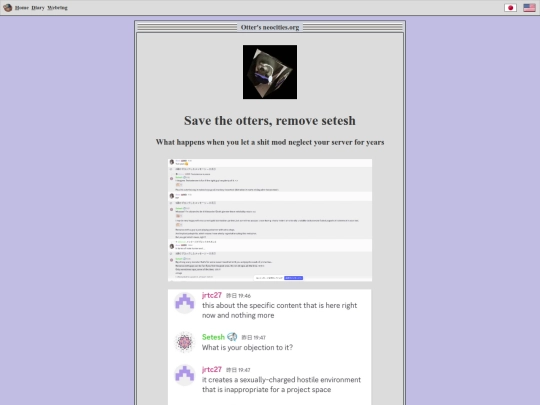Click message "What is your objection to it?"
This screenshot has width=540, height=405.
pyautogui.click(x=247, y=347)
